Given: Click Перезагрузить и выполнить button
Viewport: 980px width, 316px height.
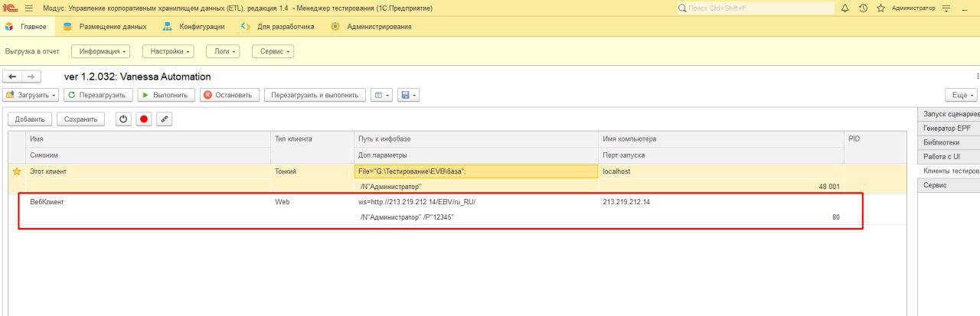Looking at the screenshot, I should point(315,96).
